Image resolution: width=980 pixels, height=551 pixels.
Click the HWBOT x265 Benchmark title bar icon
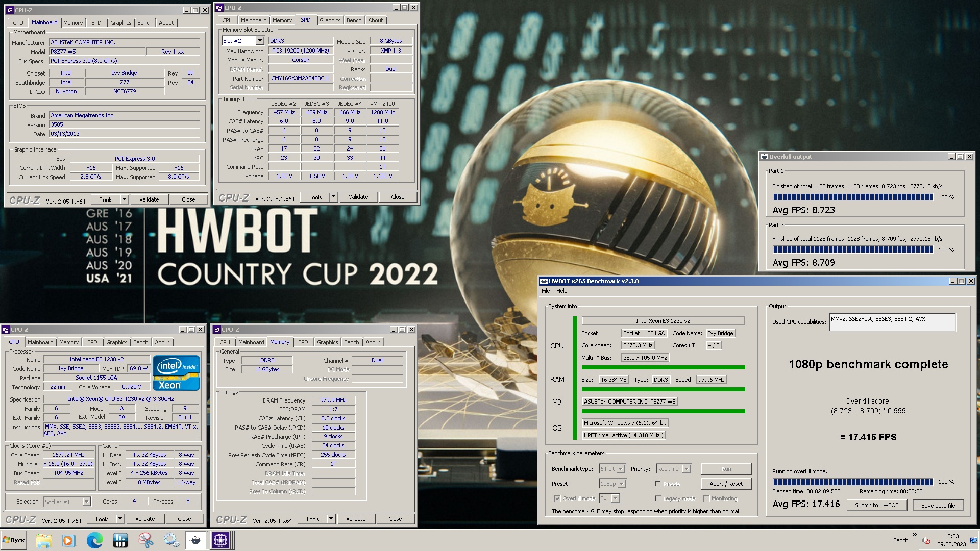point(544,281)
